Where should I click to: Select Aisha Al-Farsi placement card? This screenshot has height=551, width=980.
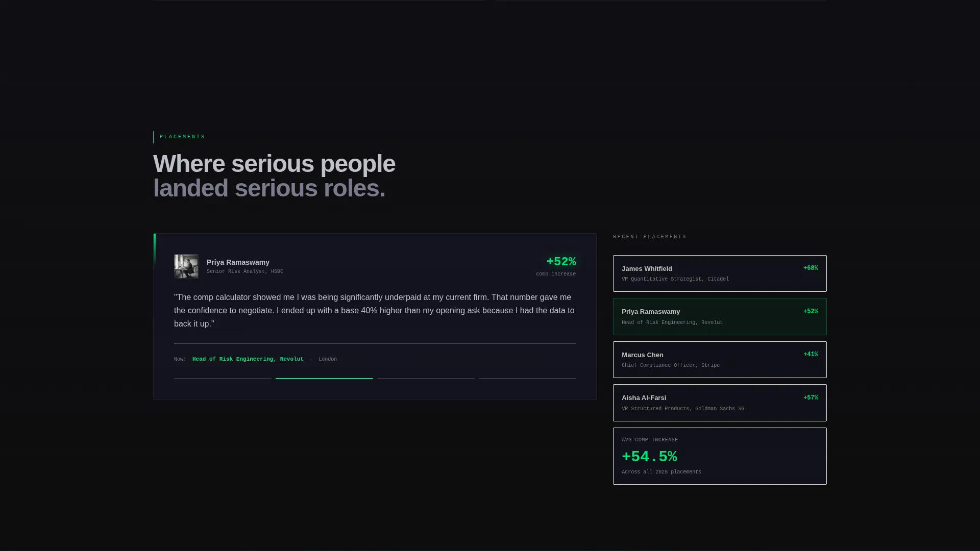(x=720, y=403)
